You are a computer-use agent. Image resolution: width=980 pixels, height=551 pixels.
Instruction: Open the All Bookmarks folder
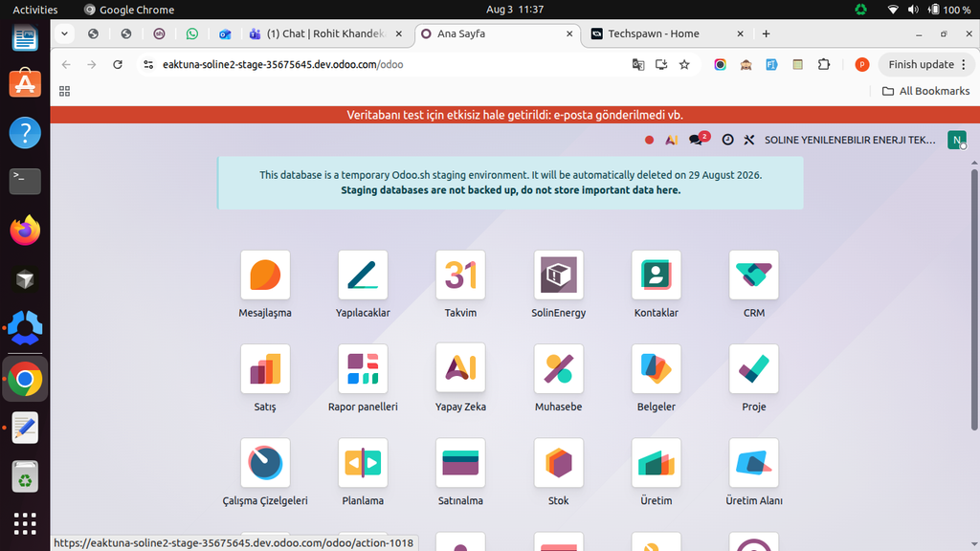[926, 91]
